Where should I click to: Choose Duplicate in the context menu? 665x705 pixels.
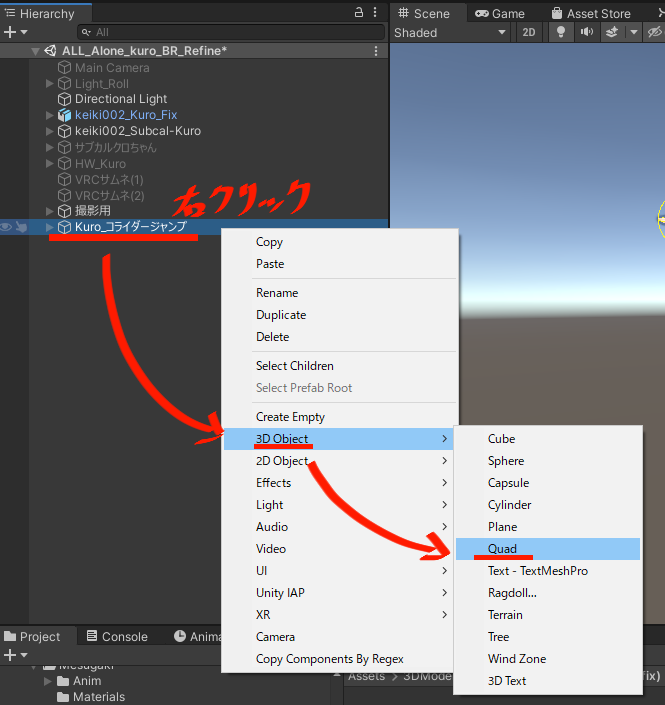point(281,315)
